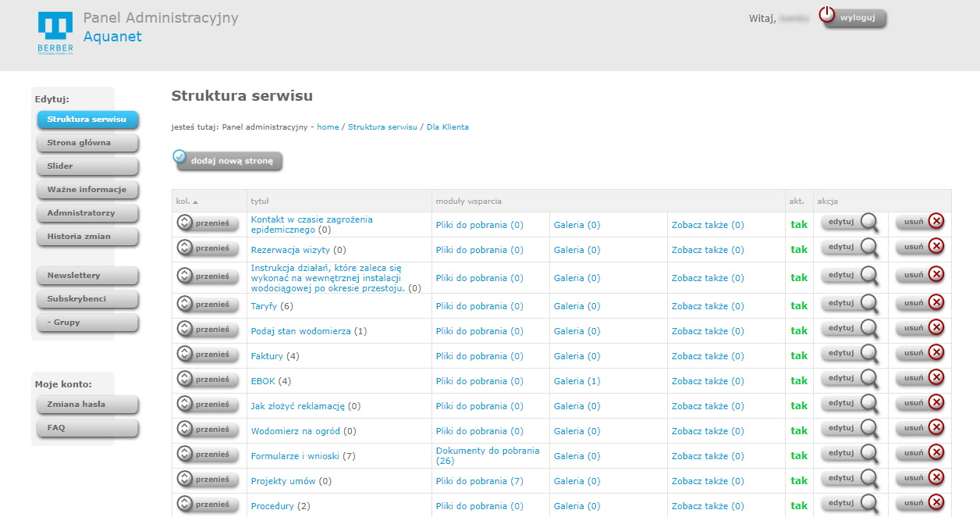
Task: Open Strona główna in sidebar menu
Action: point(87,143)
